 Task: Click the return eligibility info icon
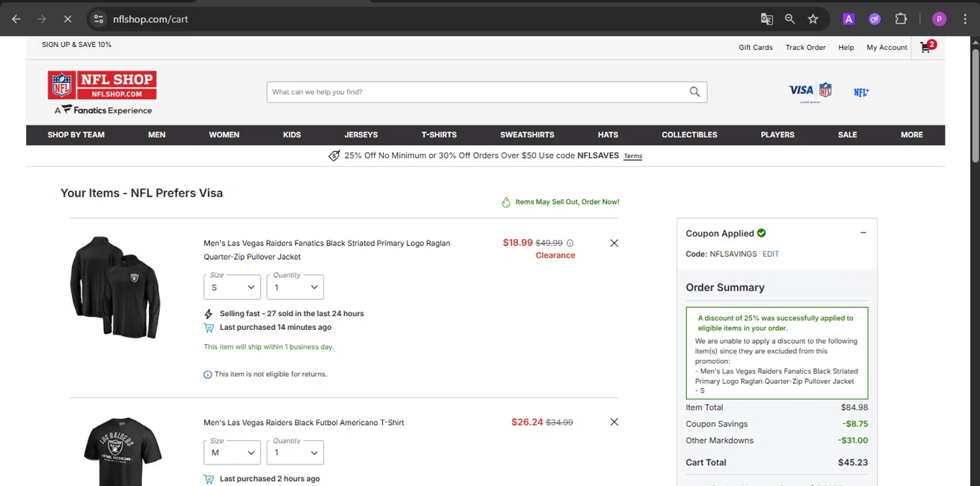208,374
